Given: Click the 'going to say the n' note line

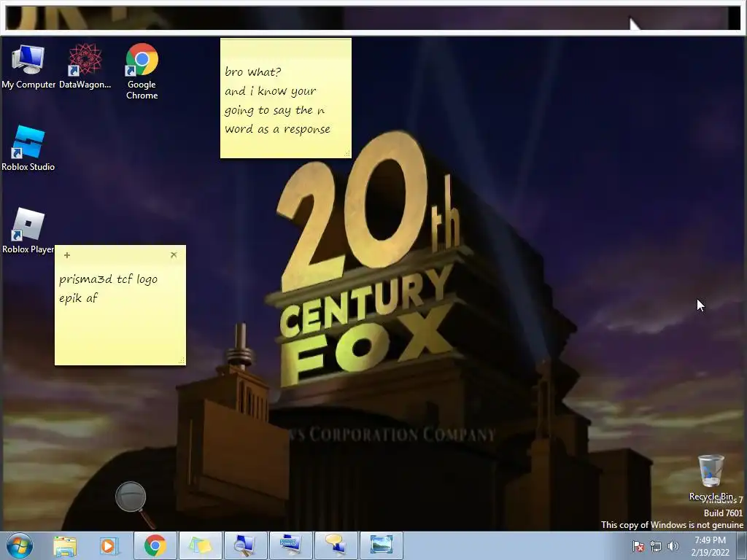Looking at the screenshot, I should 274,111.
